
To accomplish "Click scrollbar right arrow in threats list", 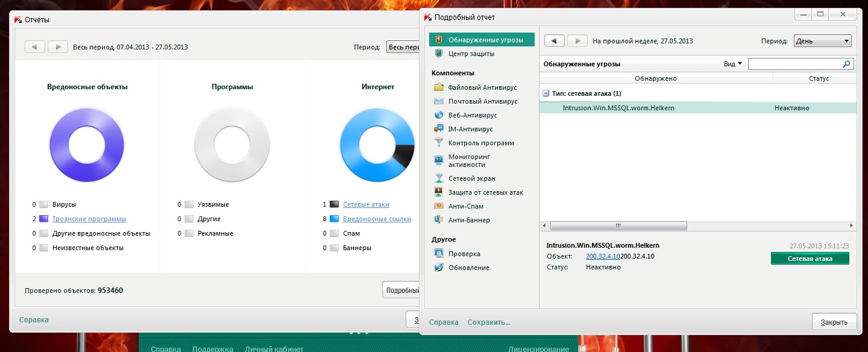I will [851, 225].
